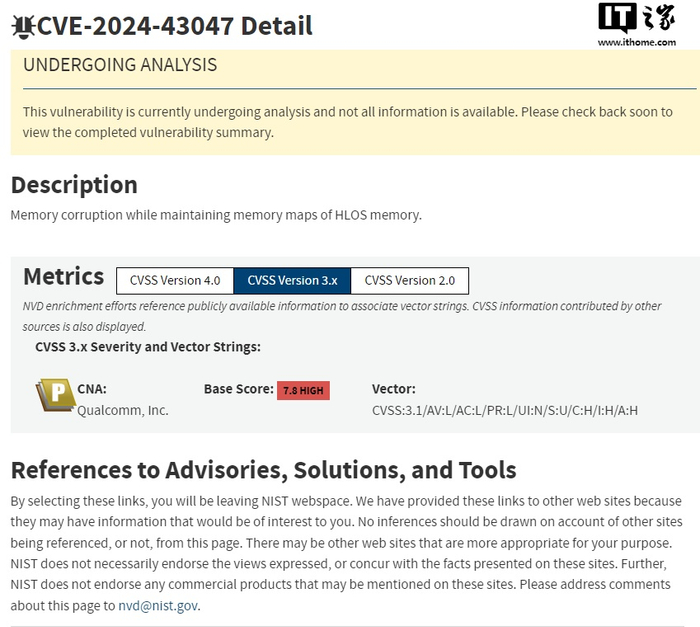Click the Base Score label
Image resolution: width=700 pixels, height=627 pixels.
coord(238,389)
